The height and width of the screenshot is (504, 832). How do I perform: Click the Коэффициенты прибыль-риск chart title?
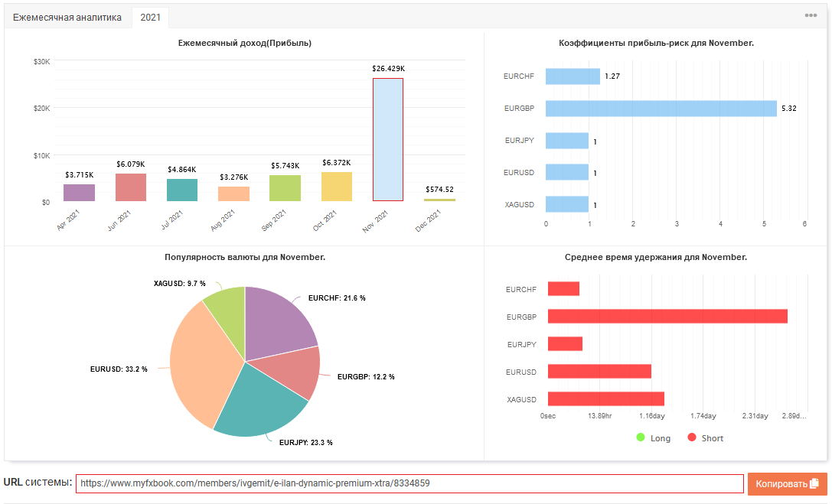pyautogui.click(x=657, y=43)
